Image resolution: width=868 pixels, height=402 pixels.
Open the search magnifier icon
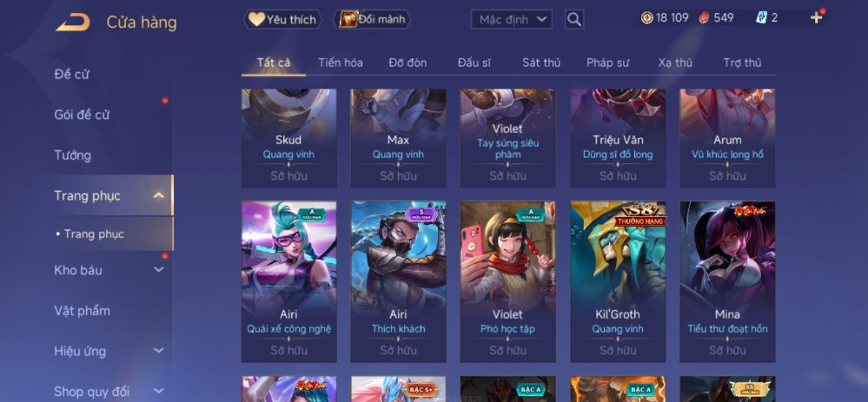pos(574,19)
